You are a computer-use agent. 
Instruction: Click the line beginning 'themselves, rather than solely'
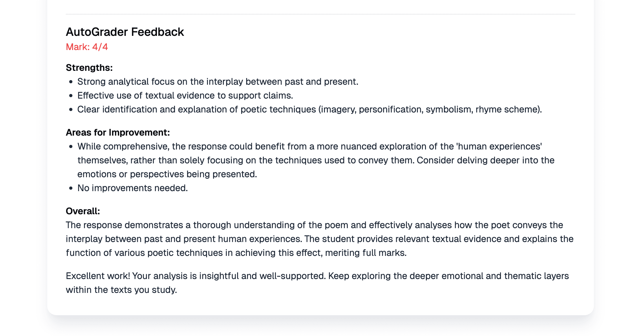(x=316, y=160)
